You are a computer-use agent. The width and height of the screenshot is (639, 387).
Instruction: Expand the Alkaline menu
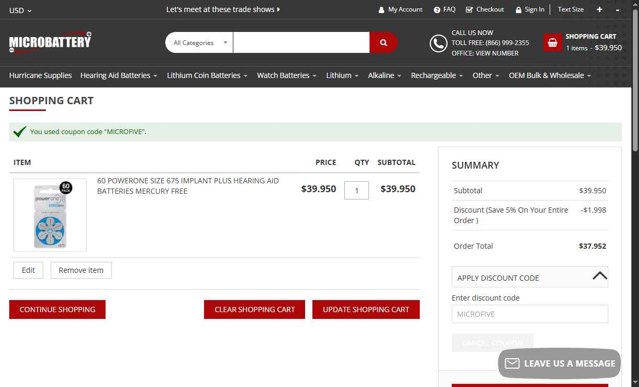point(384,75)
